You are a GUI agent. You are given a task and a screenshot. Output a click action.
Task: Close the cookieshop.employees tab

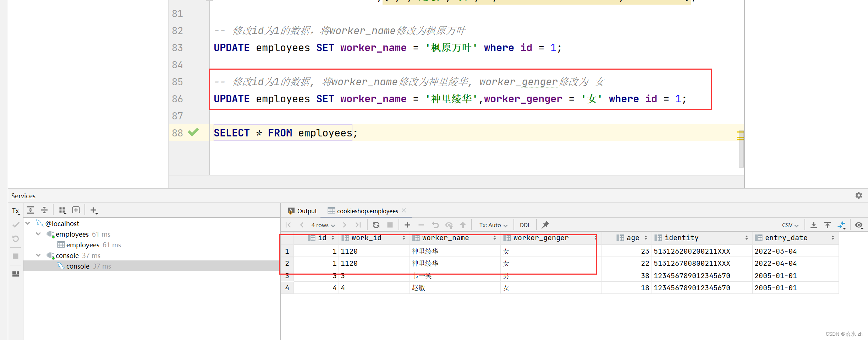click(404, 211)
